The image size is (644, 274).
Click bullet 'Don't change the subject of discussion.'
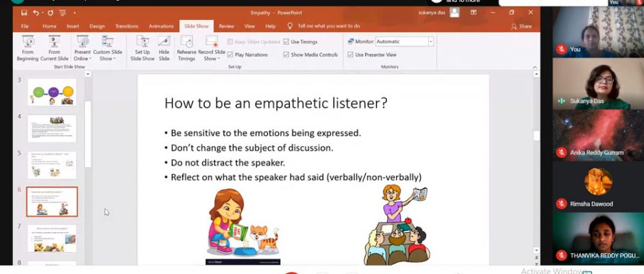pos(251,148)
